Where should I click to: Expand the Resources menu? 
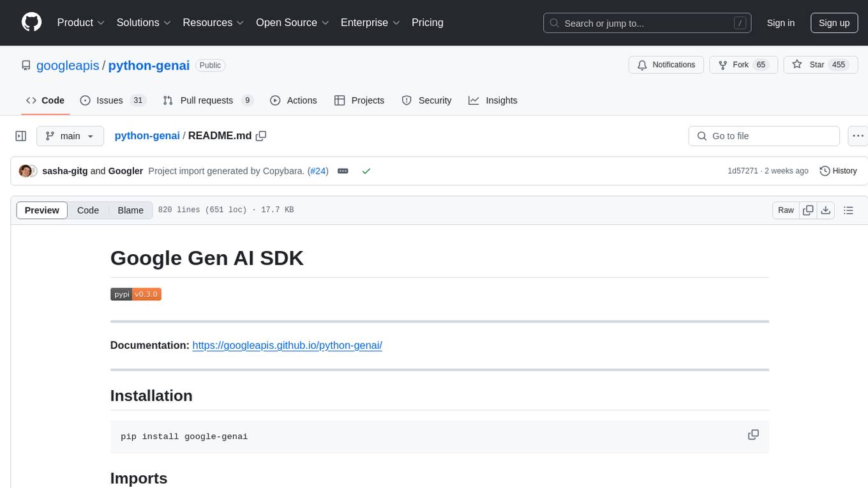214,22
